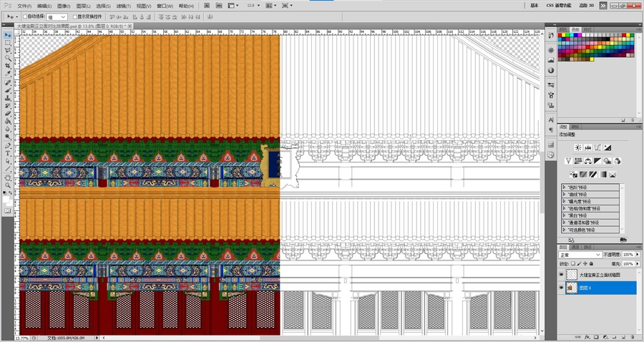This screenshot has width=644, height=342.
Task: Click the foreground color box
Action: point(6,200)
